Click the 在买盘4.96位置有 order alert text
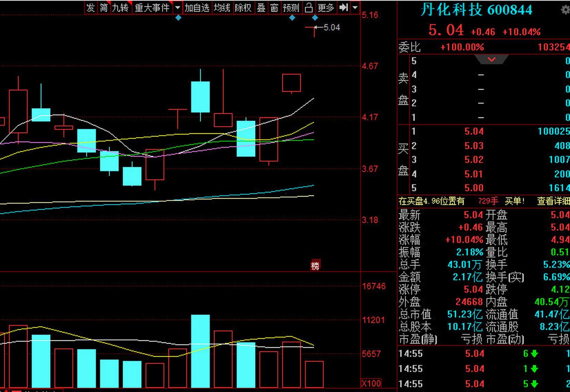Image resolution: width=570 pixels, height=392 pixels. (431, 201)
